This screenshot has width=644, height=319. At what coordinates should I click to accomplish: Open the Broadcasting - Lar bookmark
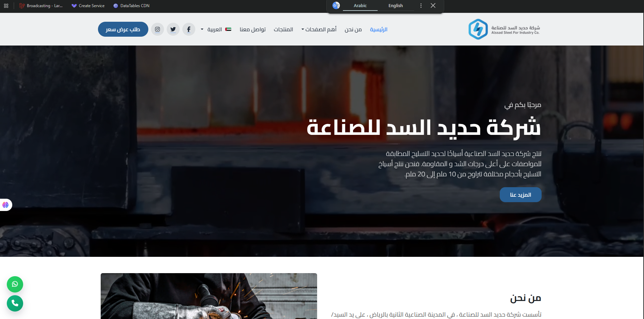tap(41, 5)
